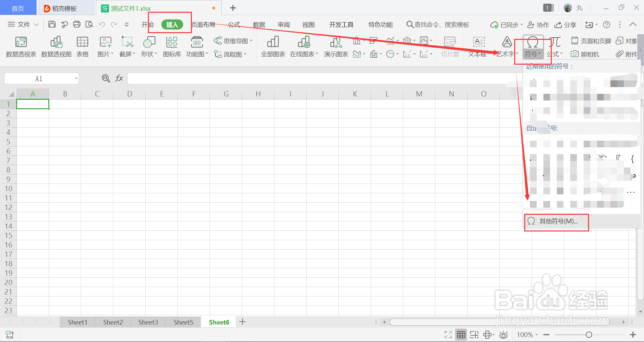Select the Sheet3 worksheet tab
This screenshot has width=644, height=342.
(148, 322)
